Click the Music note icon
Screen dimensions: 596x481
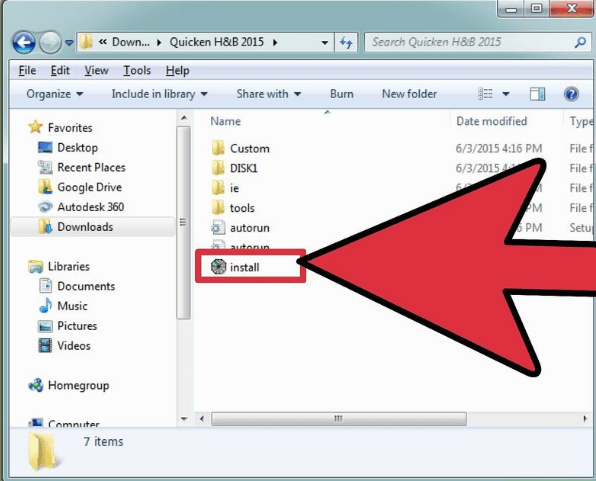click(x=45, y=306)
